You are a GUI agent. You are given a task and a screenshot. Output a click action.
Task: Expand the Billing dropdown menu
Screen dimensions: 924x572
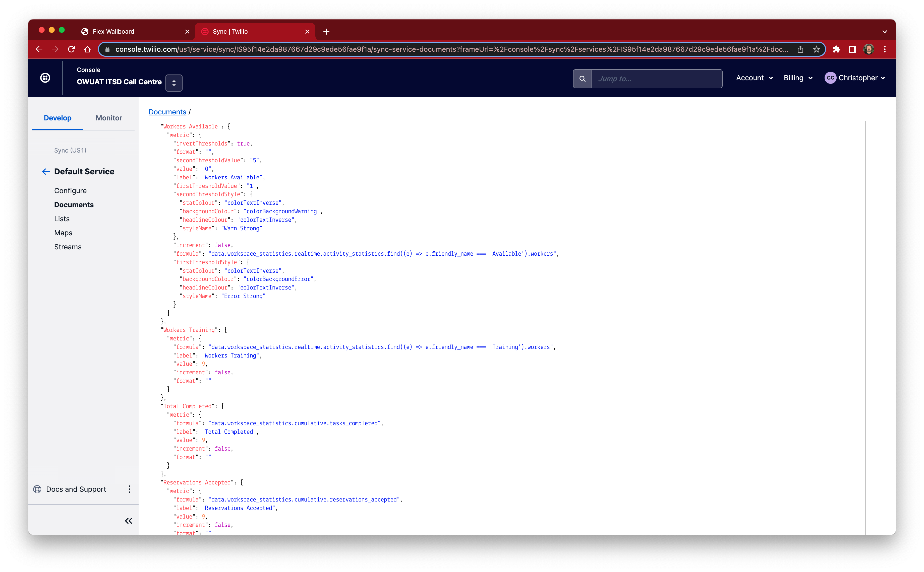798,78
